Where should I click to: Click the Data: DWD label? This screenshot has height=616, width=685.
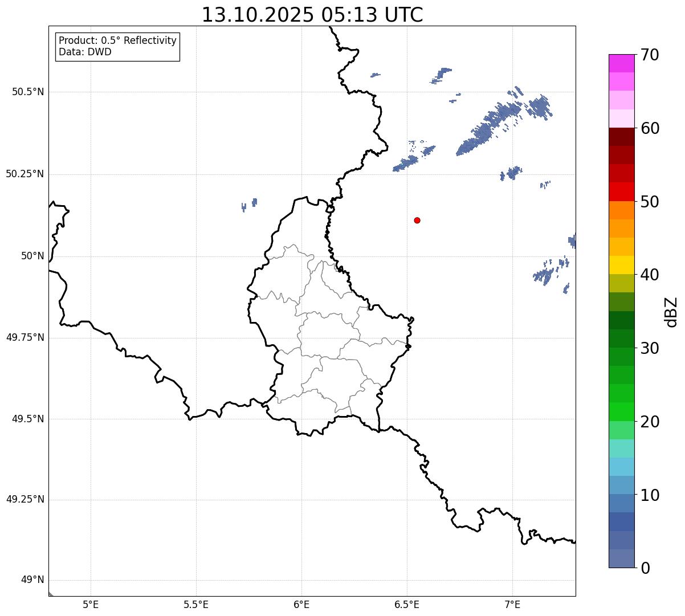(x=85, y=52)
